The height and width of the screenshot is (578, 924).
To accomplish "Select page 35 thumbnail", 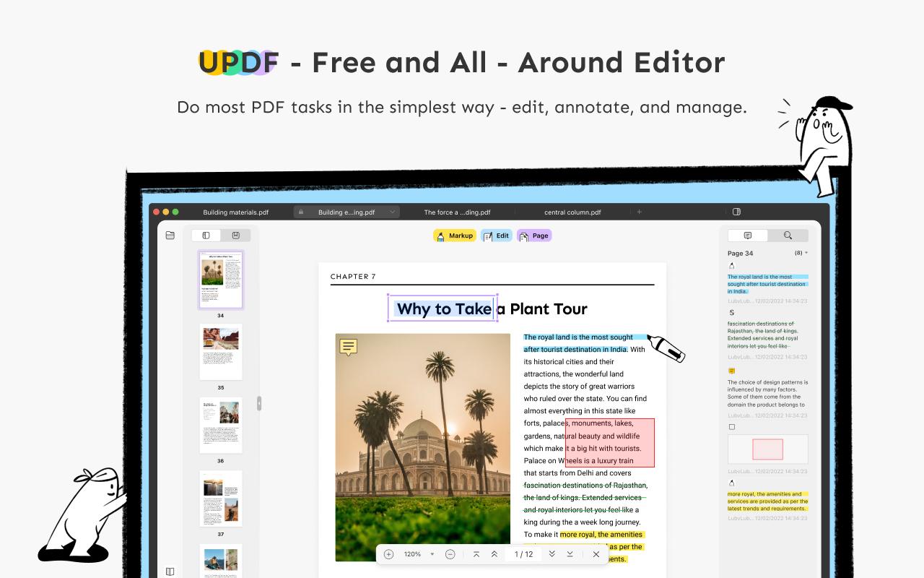I will click(221, 352).
